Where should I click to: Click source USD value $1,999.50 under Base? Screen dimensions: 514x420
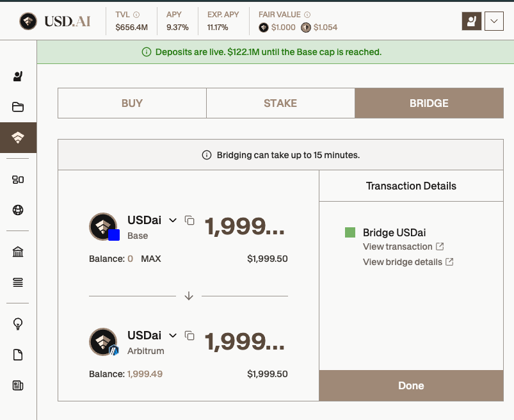pyautogui.click(x=268, y=259)
